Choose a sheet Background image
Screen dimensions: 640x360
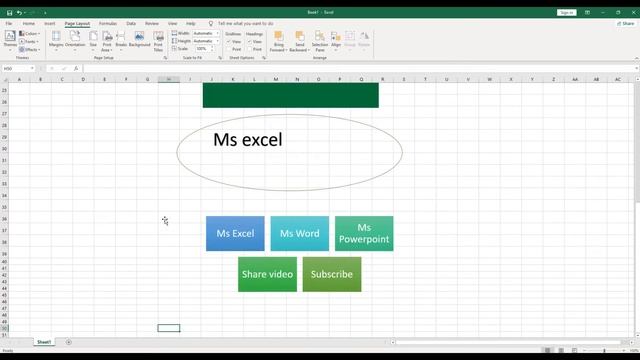coord(140,39)
